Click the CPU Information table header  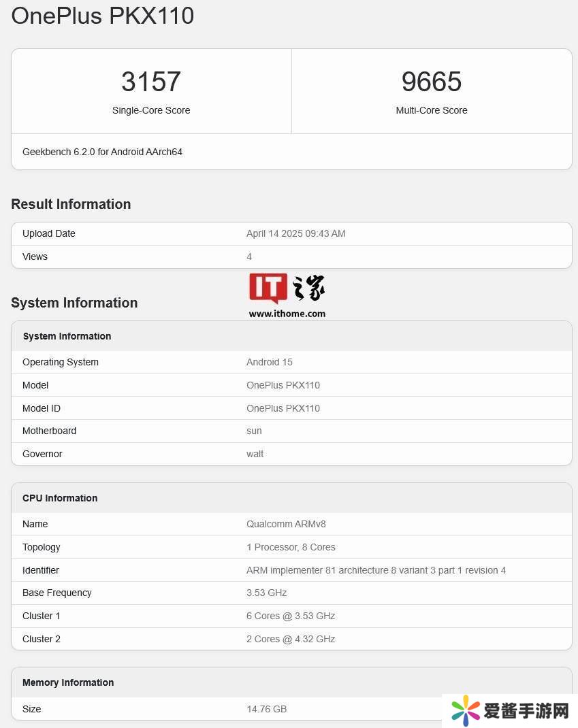click(60, 498)
